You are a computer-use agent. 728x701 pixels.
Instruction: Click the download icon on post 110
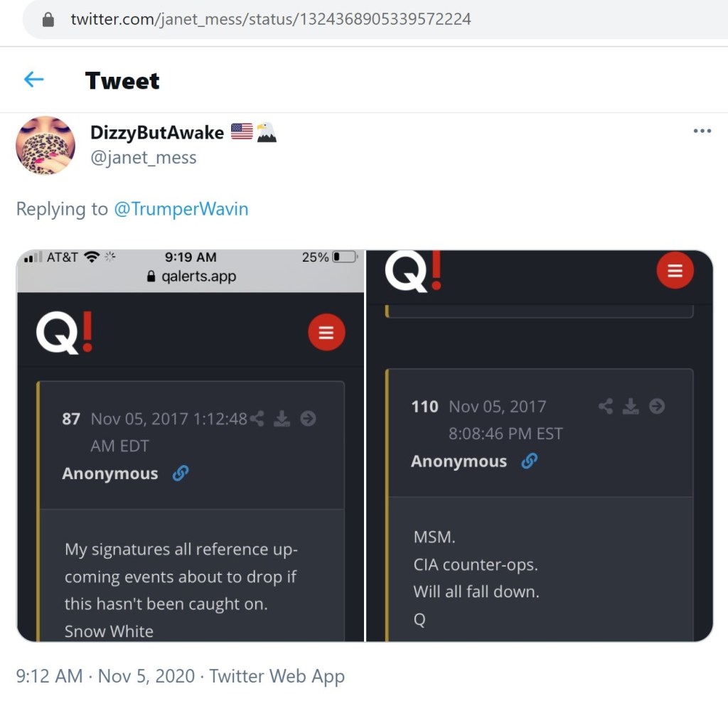click(x=631, y=406)
